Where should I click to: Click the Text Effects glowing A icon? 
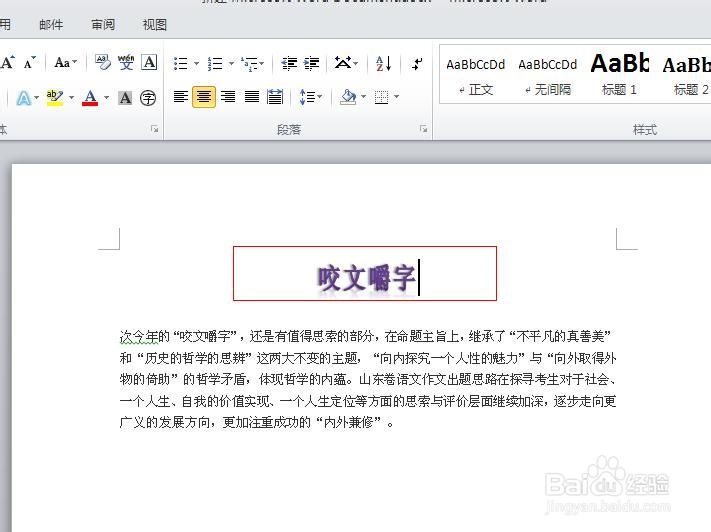(x=24, y=98)
